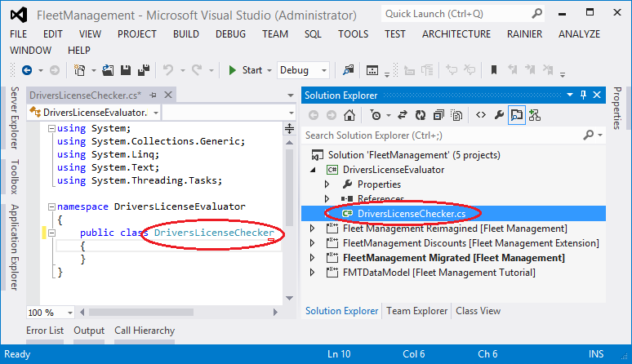The width and height of the screenshot is (632, 364).
Task: Collapse the DriversLicenseEvaluator project node
Action: click(314, 170)
